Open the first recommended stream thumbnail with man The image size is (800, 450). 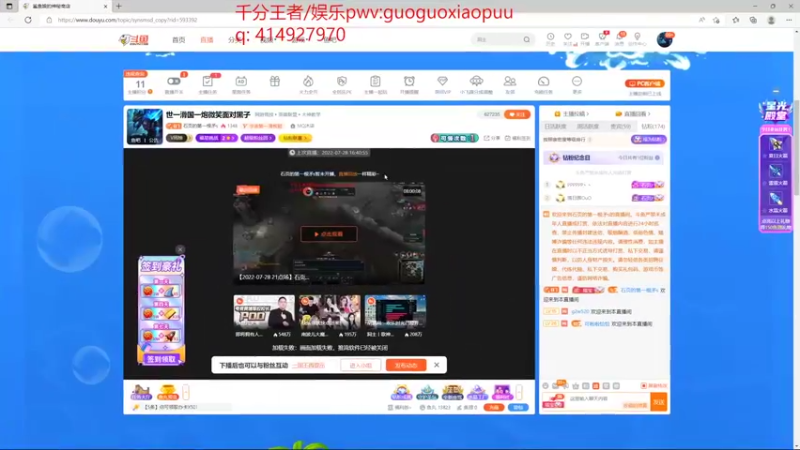click(264, 312)
